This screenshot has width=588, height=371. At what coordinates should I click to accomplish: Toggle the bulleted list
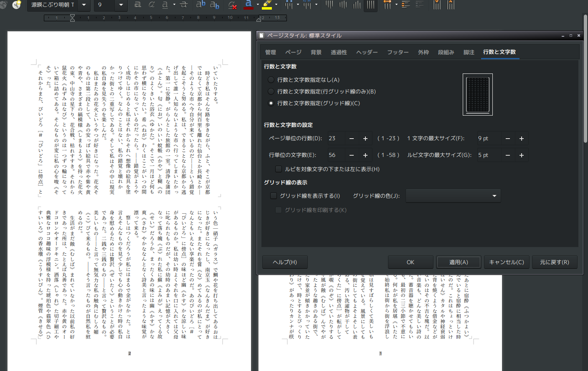pyautogui.click(x=289, y=5)
